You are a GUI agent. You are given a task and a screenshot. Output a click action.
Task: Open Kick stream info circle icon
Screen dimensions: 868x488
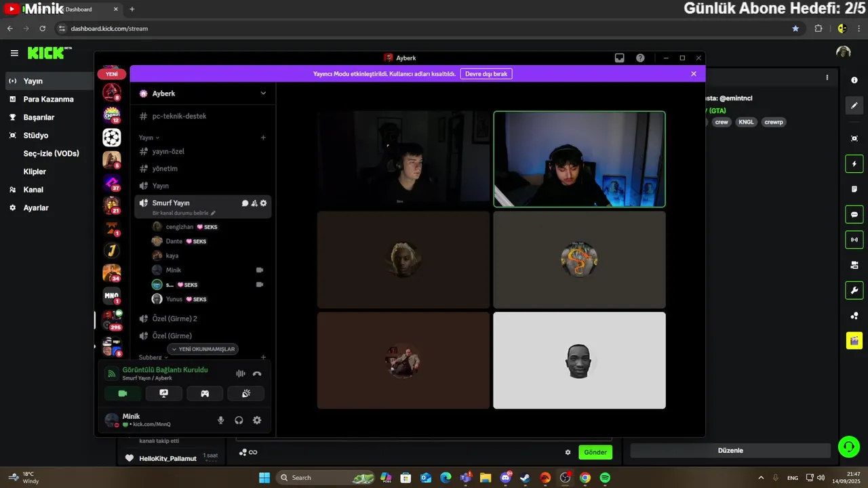tap(854, 80)
